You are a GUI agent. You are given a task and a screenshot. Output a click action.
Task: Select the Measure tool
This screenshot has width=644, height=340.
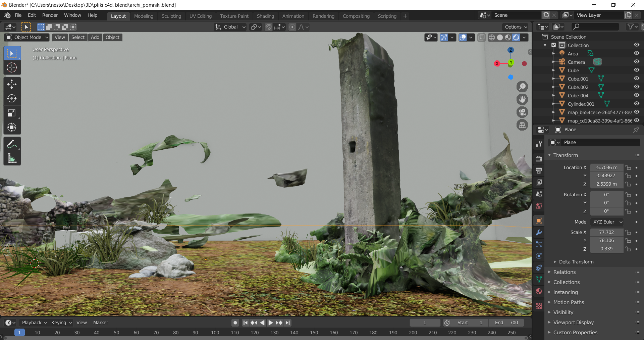12,159
